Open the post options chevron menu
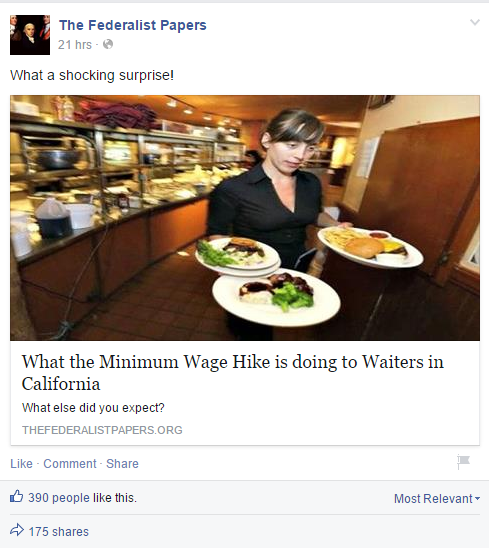The image size is (489, 548). tap(475, 23)
